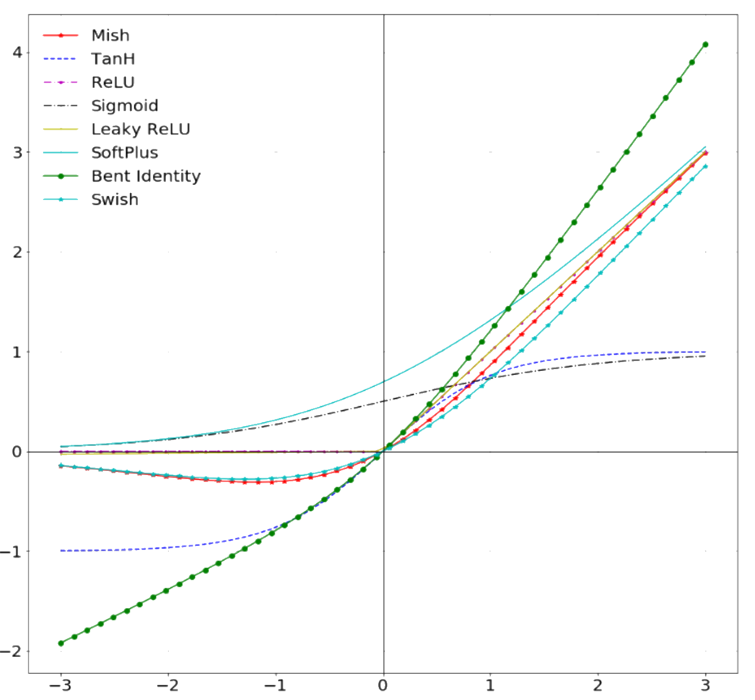
Task: Click the black dash-dot sample beside Sigmoid
Action: click(x=60, y=106)
